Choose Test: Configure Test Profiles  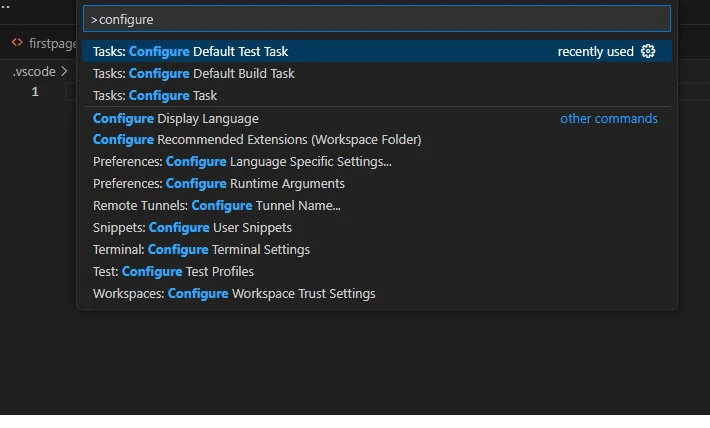(377, 271)
